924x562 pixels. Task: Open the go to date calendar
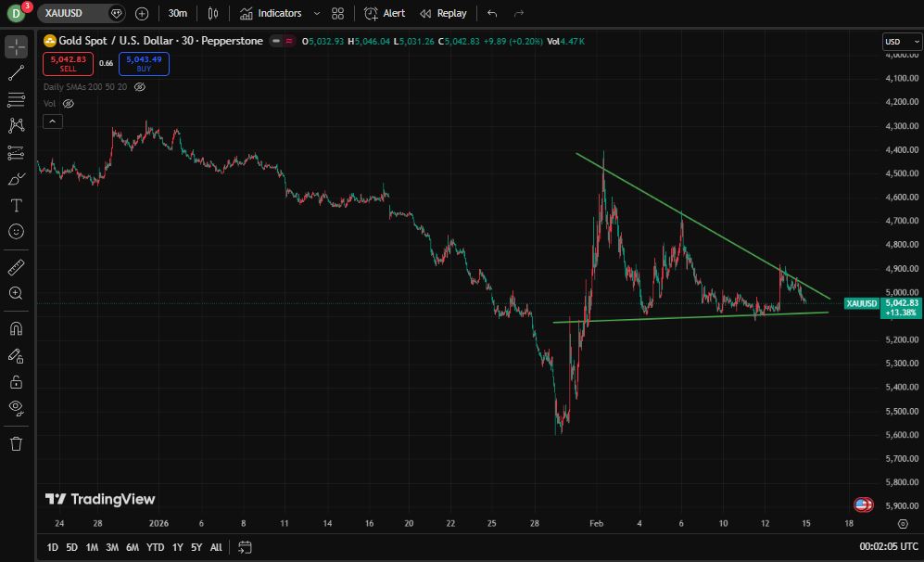coord(246,547)
